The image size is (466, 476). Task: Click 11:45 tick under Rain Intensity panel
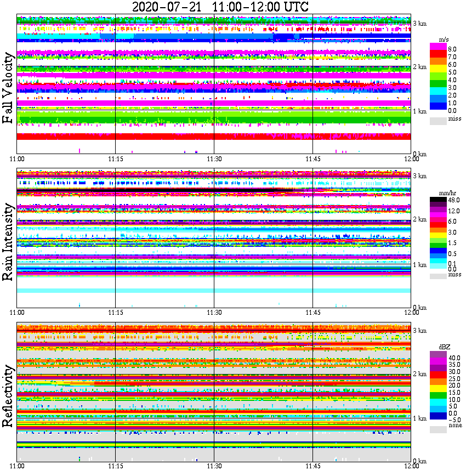click(x=313, y=313)
